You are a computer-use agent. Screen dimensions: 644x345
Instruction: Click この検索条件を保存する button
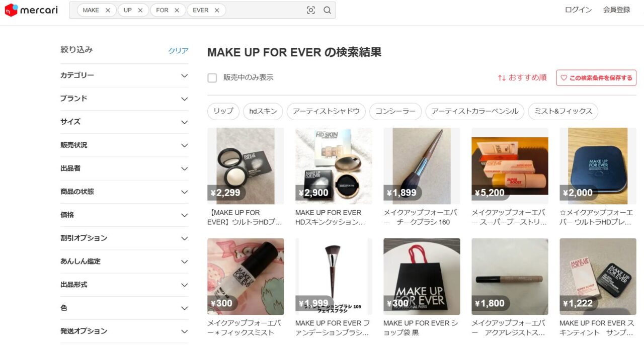pos(596,78)
